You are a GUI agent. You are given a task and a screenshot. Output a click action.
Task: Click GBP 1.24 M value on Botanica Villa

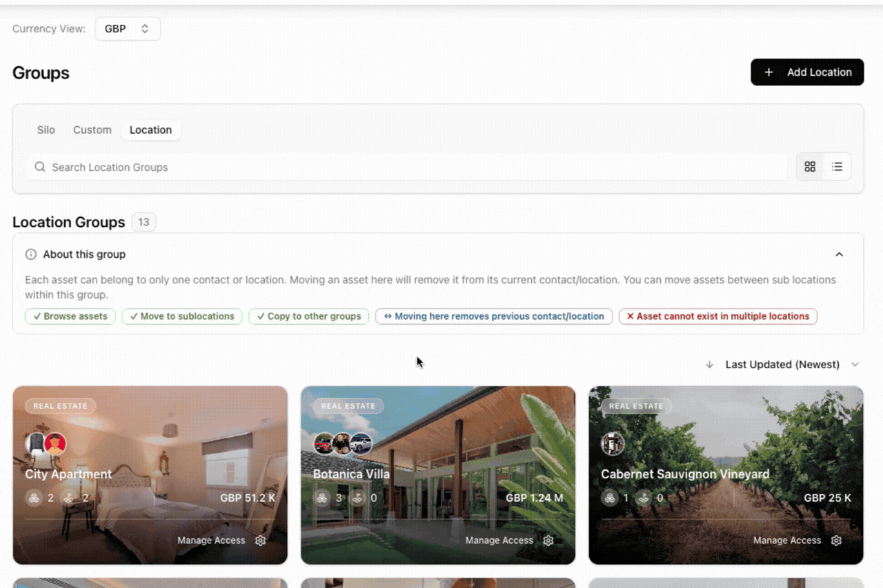(x=535, y=498)
